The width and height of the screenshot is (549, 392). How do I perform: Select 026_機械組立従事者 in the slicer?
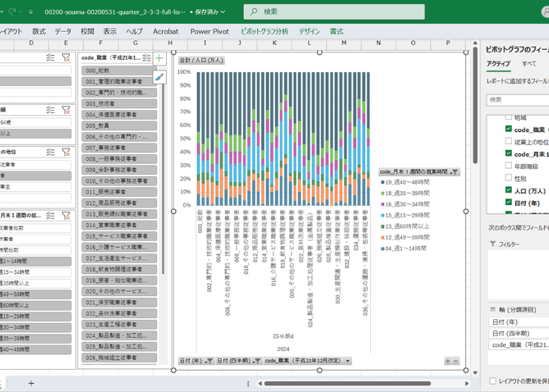click(119, 358)
